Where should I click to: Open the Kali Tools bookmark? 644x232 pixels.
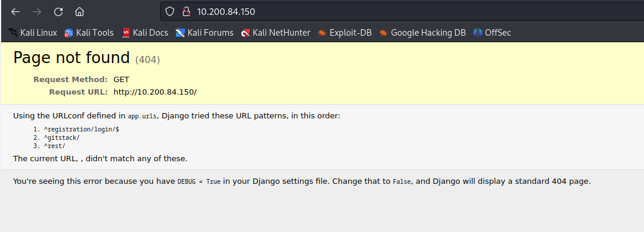coord(89,33)
